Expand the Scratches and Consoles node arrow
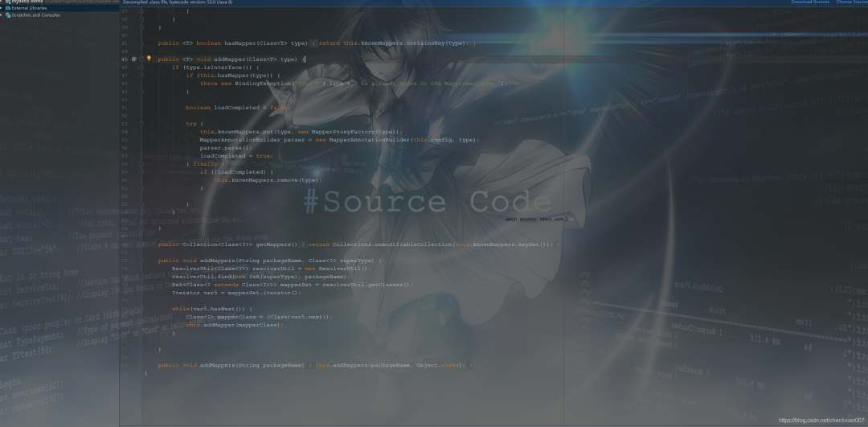The height and width of the screenshot is (427, 868). [2, 15]
